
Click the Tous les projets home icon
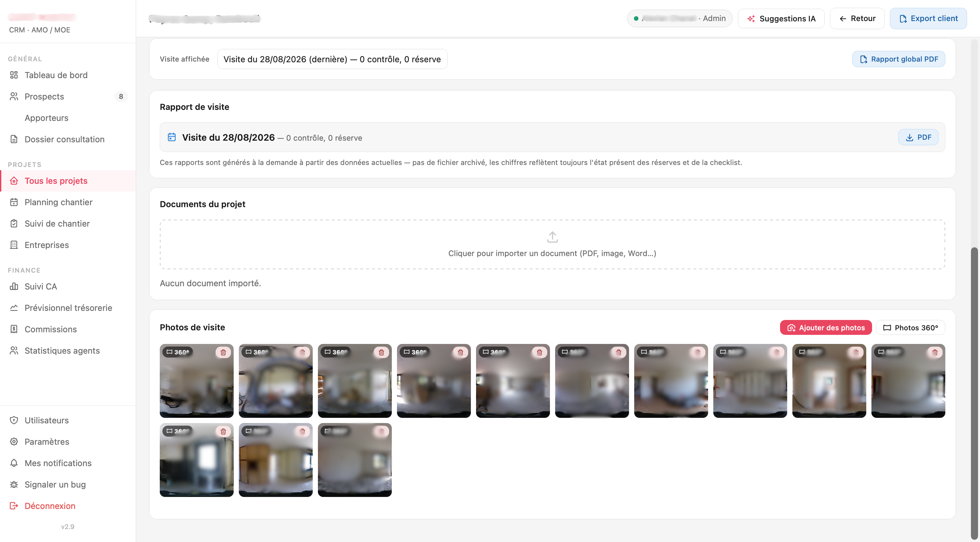click(x=14, y=181)
